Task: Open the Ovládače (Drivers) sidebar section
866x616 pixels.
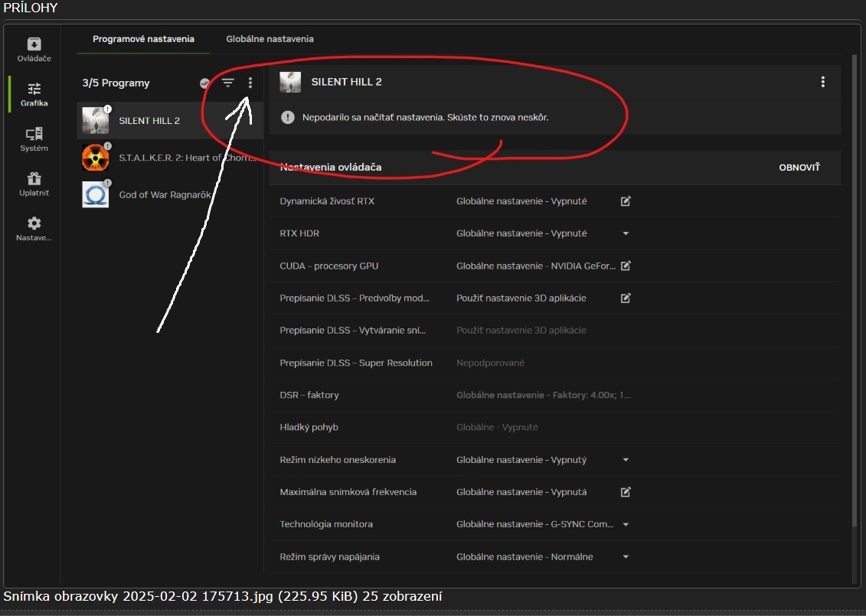Action: click(34, 49)
